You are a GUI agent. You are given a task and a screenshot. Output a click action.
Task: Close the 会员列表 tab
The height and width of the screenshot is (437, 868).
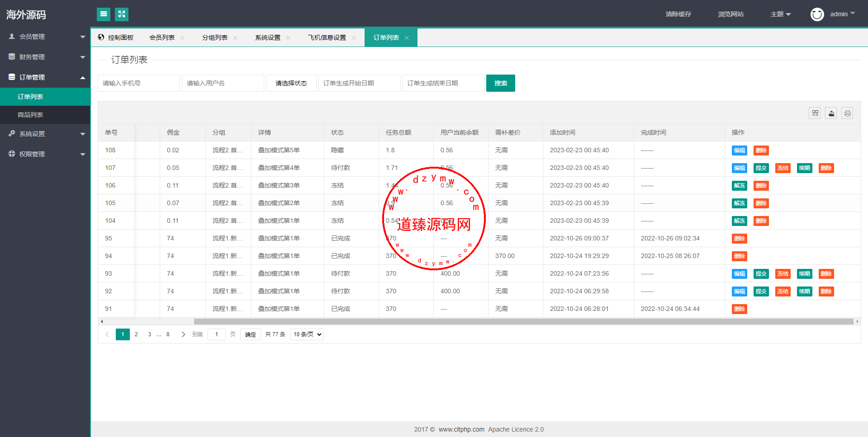[182, 38]
